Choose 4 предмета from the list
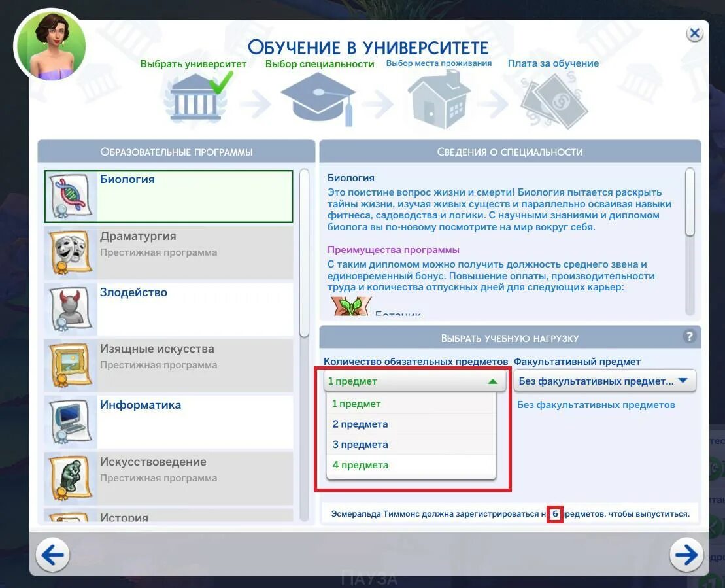 point(411,465)
